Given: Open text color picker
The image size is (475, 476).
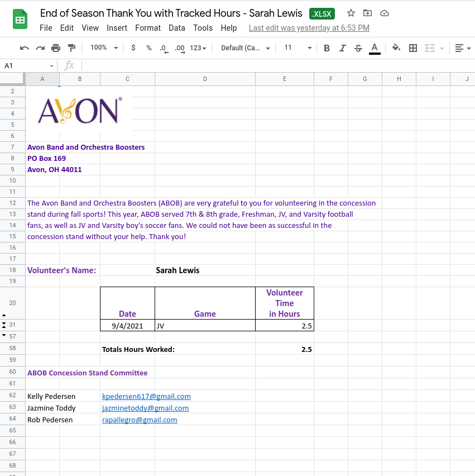Looking at the screenshot, I should click(x=375, y=49).
